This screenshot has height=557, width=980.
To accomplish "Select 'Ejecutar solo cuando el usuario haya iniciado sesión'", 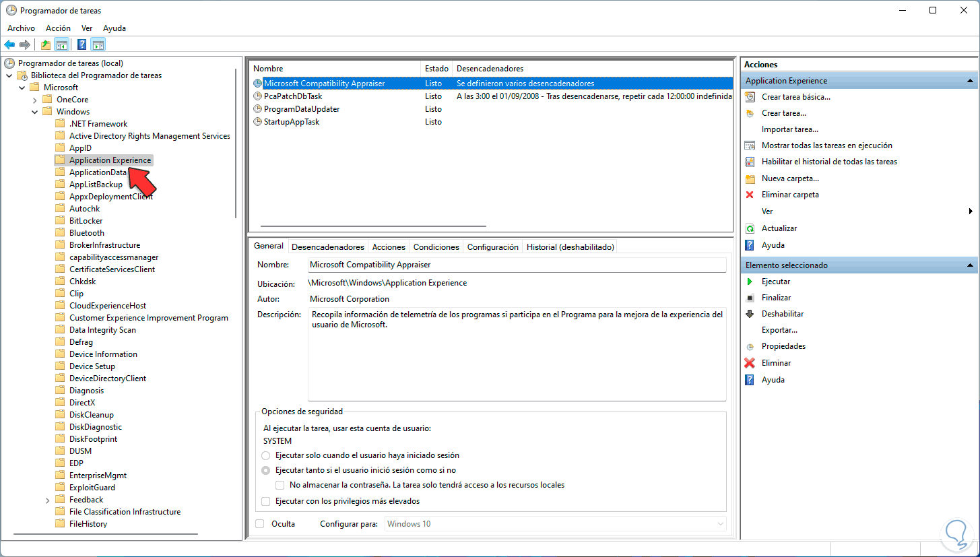I will coord(266,455).
